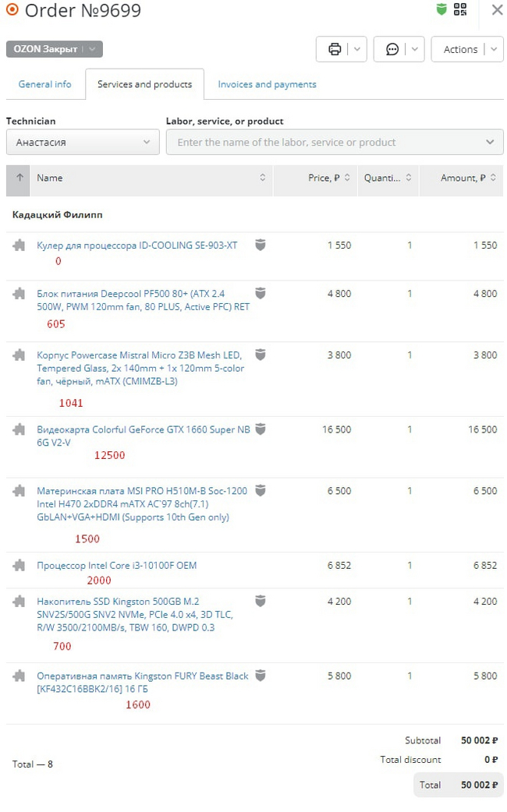Open the Invoices and payments tab
The width and height of the screenshot is (507, 812).
point(267,84)
